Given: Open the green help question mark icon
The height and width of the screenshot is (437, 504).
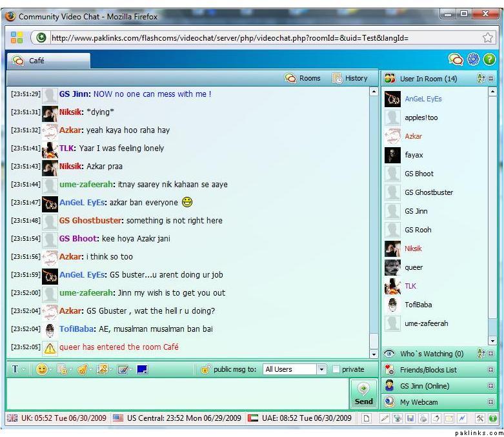Looking at the screenshot, I should coord(490,59).
